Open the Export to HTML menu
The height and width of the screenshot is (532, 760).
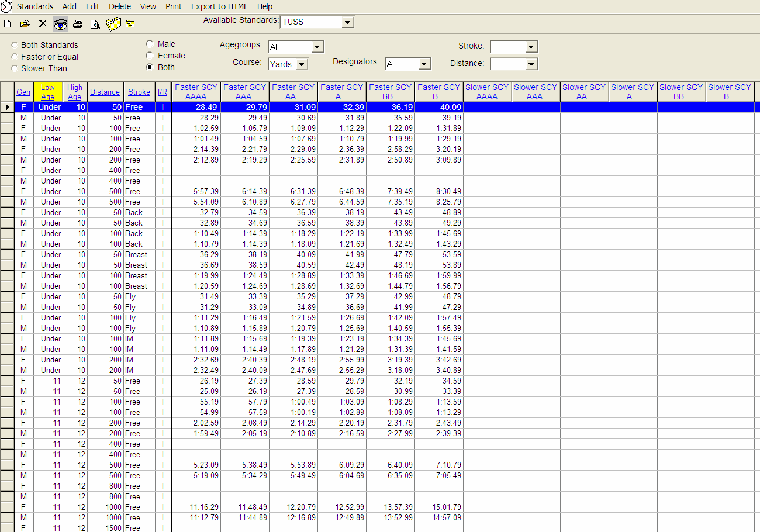point(219,6)
